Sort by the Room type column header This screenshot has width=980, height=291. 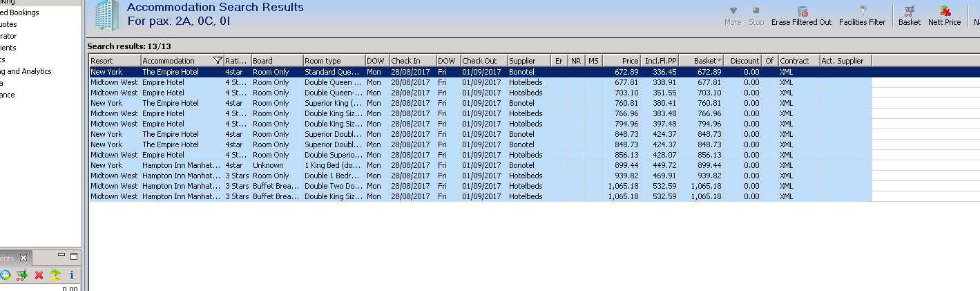334,61
